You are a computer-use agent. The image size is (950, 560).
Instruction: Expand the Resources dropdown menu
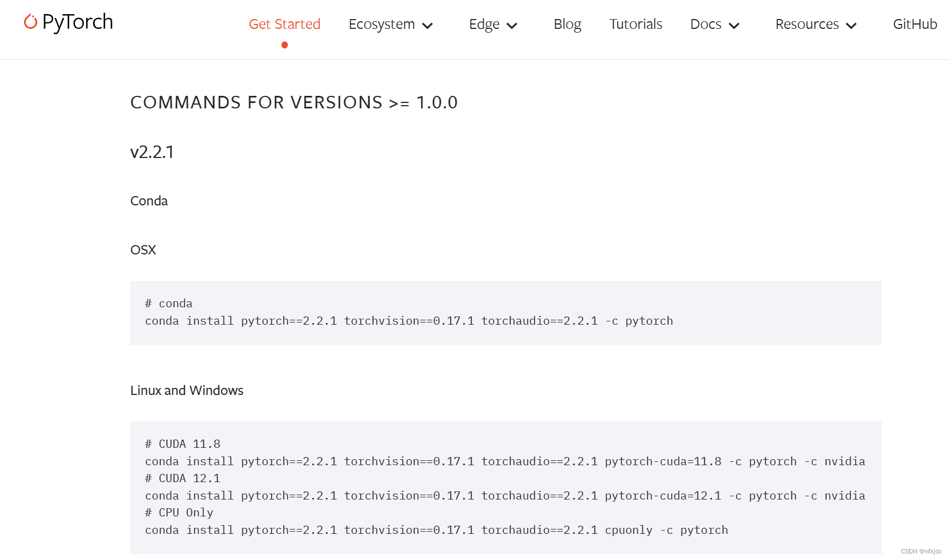[x=816, y=25]
